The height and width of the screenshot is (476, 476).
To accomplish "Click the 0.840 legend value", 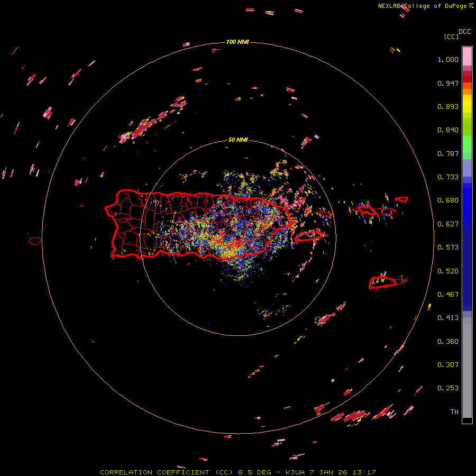I will point(448,130).
